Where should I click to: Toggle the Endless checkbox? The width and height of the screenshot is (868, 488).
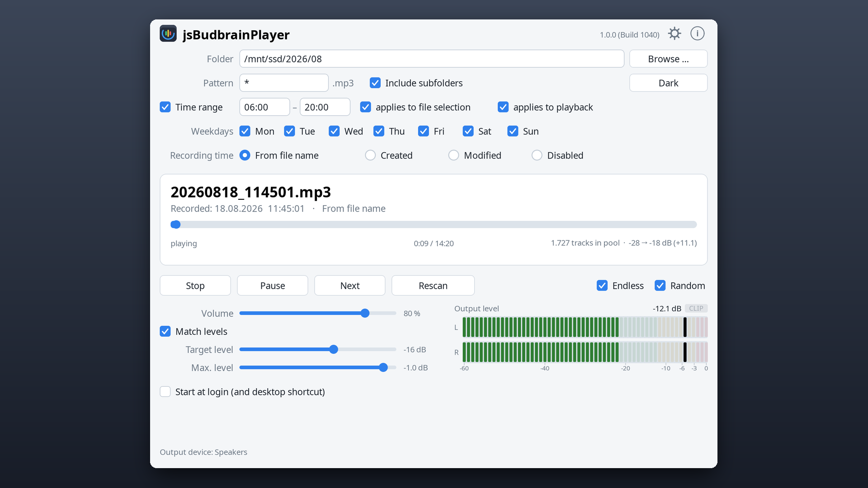click(x=602, y=286)
